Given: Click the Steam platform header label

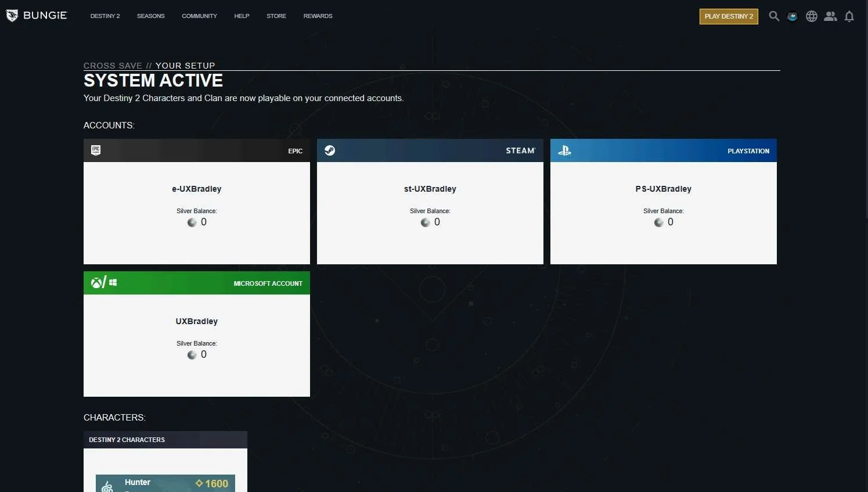Looking at the screenshot, I should (x=520, y=150).
